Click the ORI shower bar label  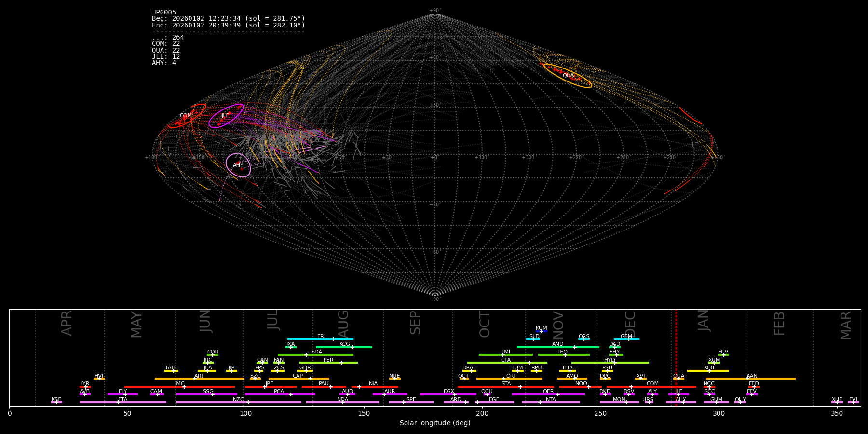(511, 376)
